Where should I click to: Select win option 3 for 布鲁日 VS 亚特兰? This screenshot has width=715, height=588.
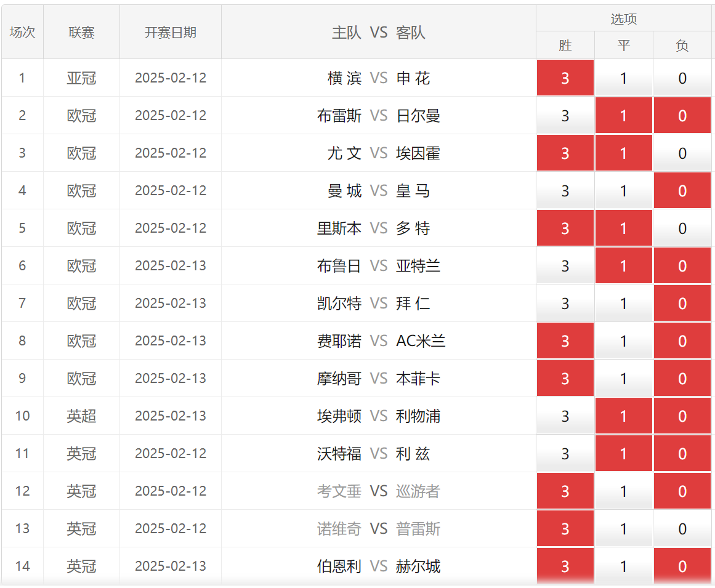pos(565,266)
